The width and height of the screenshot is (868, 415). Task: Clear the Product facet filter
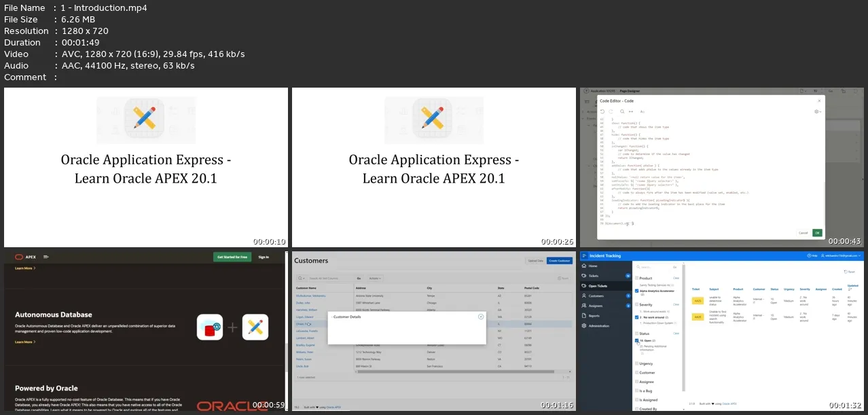click(676, 278)
